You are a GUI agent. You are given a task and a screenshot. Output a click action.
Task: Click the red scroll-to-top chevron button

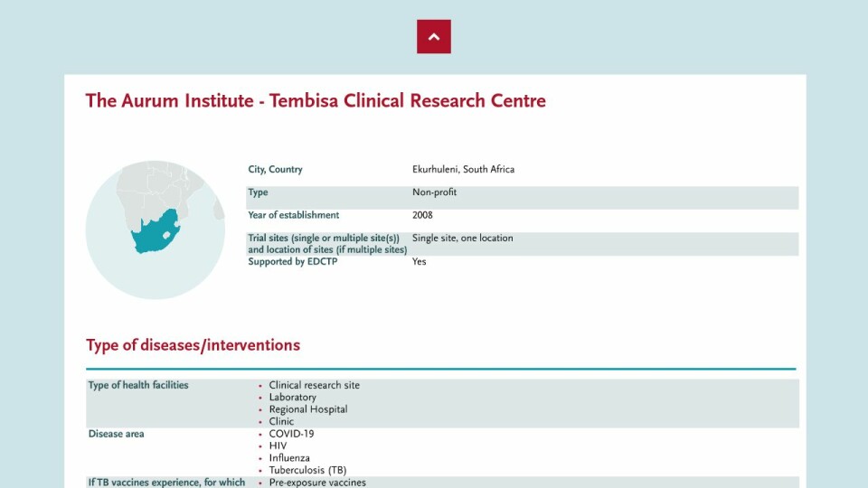[x=433, y=37]
